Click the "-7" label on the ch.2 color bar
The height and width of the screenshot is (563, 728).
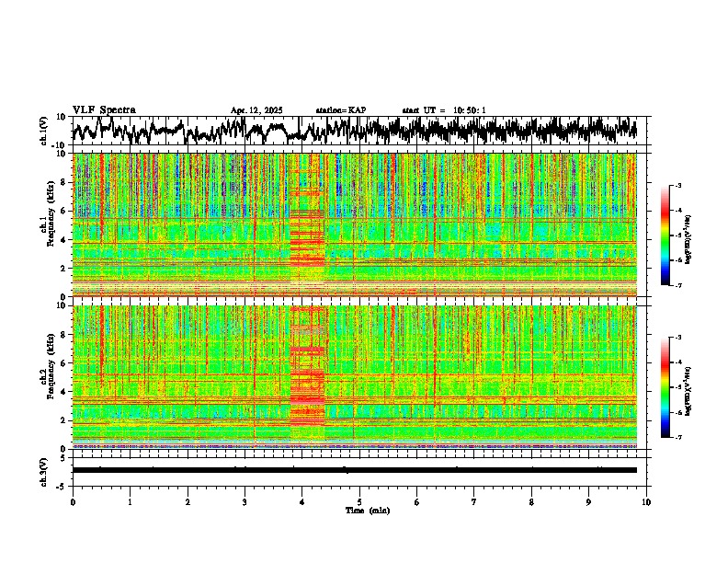click(x=677, y=437)
